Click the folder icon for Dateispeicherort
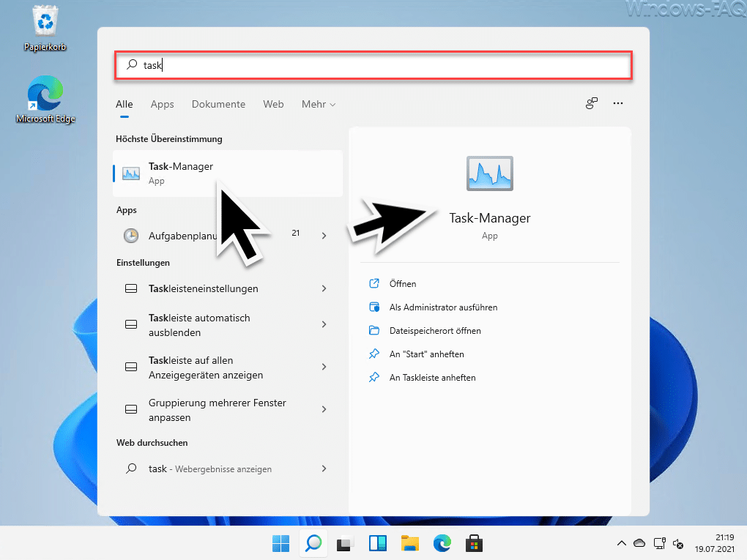The image size is (747, 560). click(374, 330)
